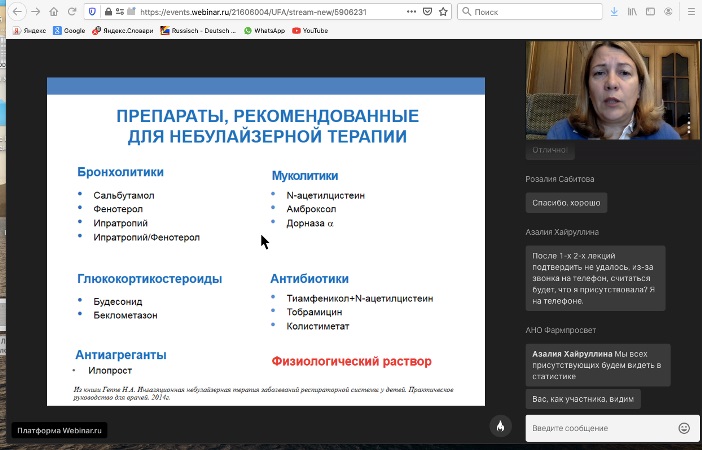Reload the webinar page
702x450 pixels.
pos(72,12)
